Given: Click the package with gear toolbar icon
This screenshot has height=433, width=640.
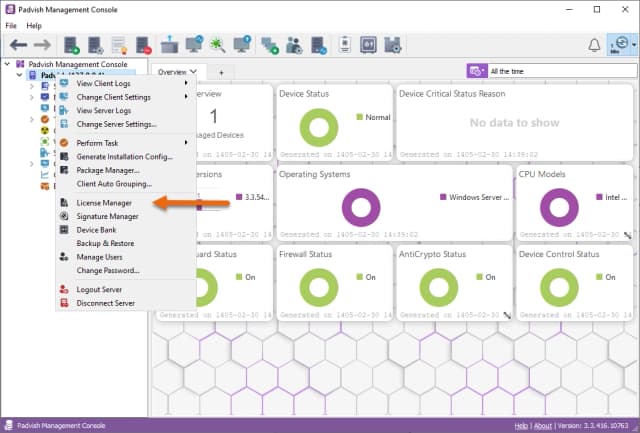Looking at the screenshot, I should tap(393, 45).
